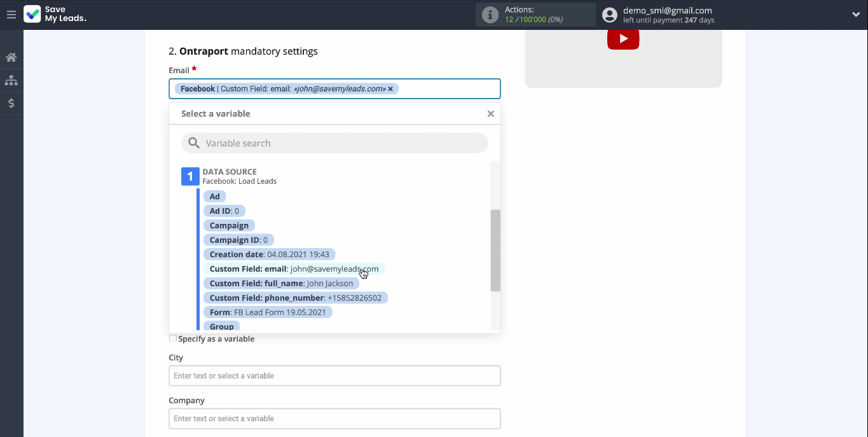Open the user account avatar
This screenshot has height=437, width=868.
610,15
